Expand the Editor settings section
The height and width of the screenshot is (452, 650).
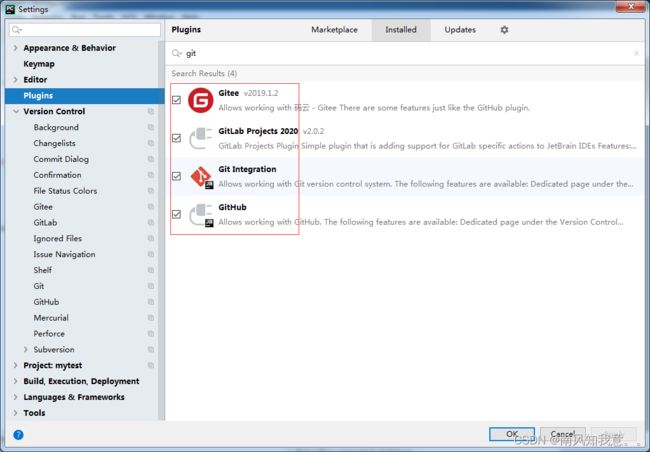[x=15, y=80]
